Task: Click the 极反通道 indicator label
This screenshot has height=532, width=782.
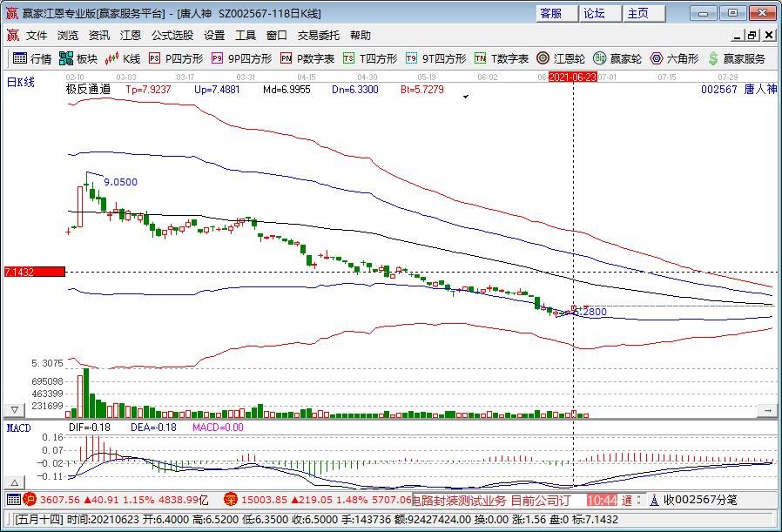Action: pyautogui.click(x=88, y=90)
